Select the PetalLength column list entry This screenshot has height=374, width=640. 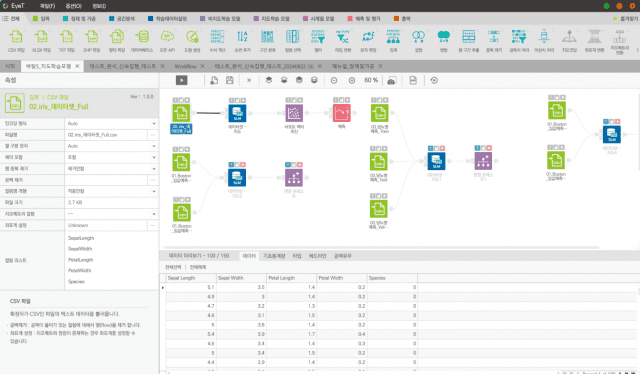[x=80, y=260]
